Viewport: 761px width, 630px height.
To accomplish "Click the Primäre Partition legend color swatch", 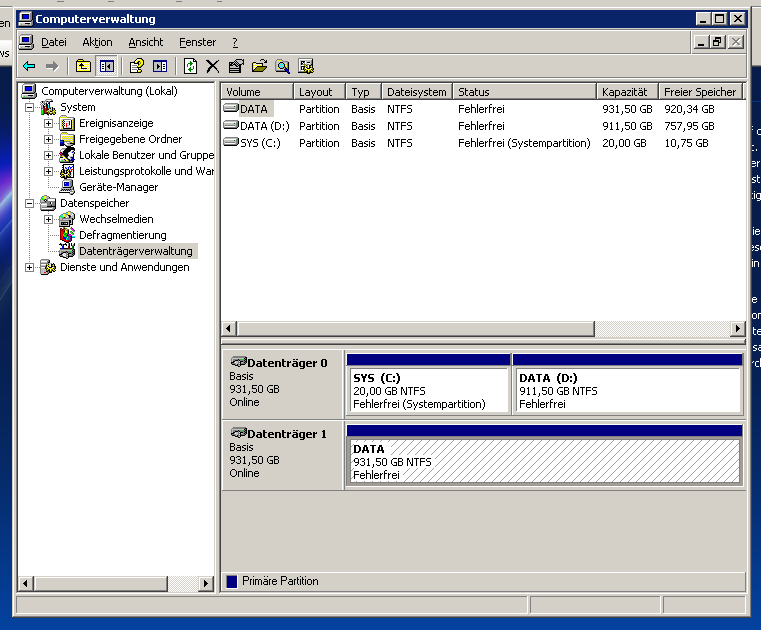I will click(x=232, y=581).
